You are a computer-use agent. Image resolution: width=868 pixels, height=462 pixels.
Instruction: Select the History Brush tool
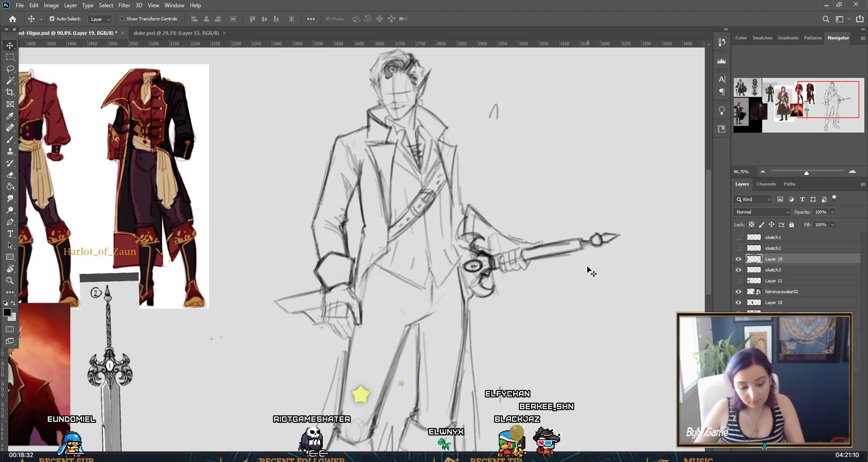coord(10,163)
